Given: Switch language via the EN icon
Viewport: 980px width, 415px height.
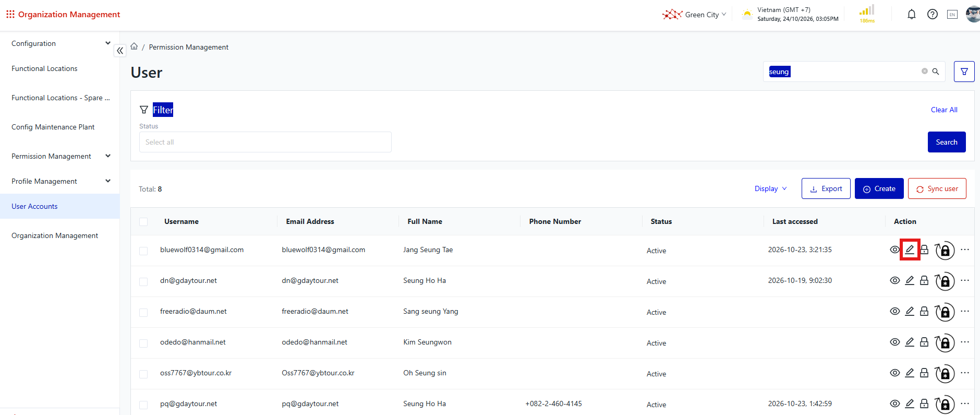Looking at the screenshot, I should 952,15.
